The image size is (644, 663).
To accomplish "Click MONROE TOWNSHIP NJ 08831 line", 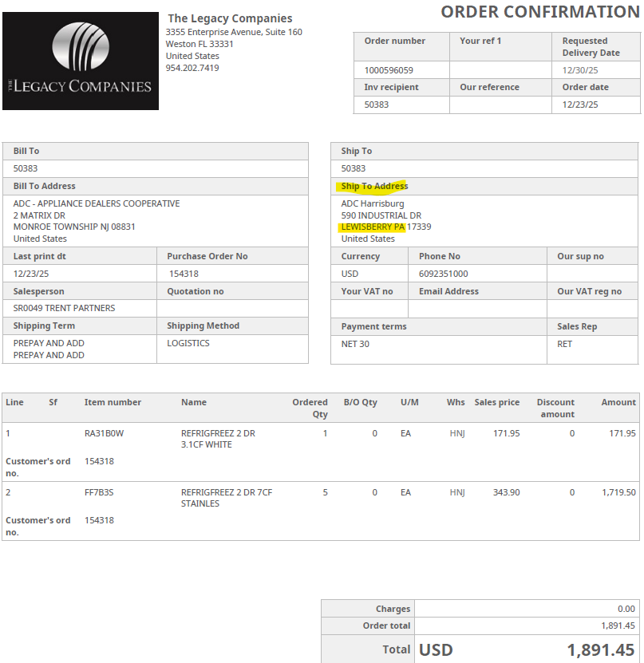I will (x=74, y=227).
